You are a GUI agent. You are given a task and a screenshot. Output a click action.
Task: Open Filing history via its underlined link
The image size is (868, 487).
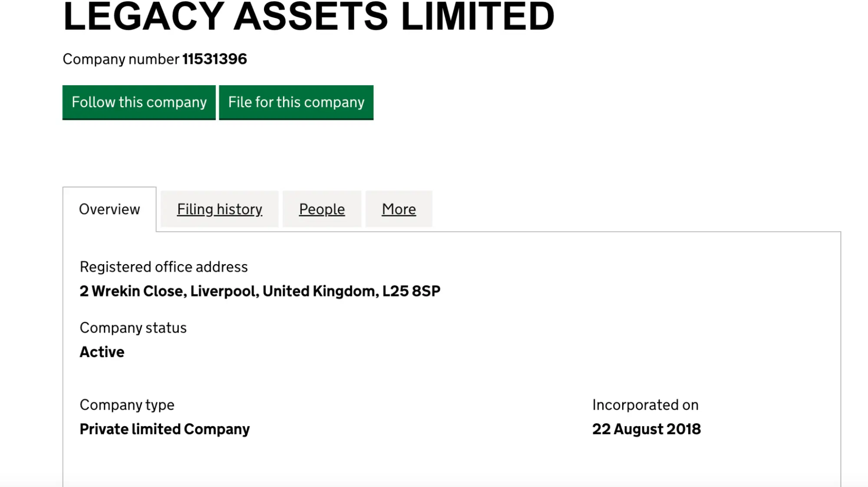point(219,209)
